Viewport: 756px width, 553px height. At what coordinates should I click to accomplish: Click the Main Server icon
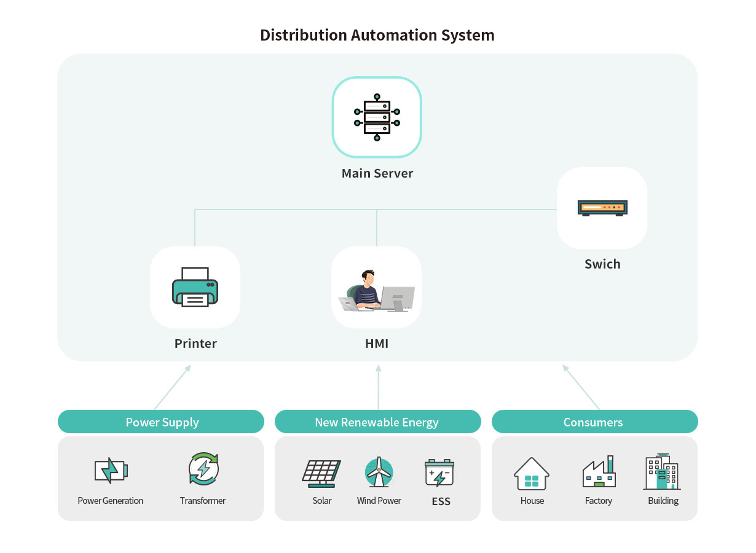(377, 117)
